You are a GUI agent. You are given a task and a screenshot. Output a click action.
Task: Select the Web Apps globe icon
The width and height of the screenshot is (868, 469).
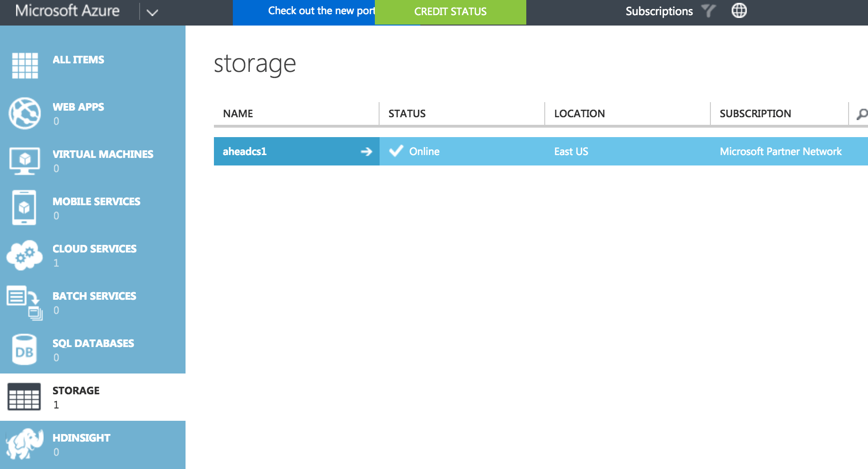24,113
